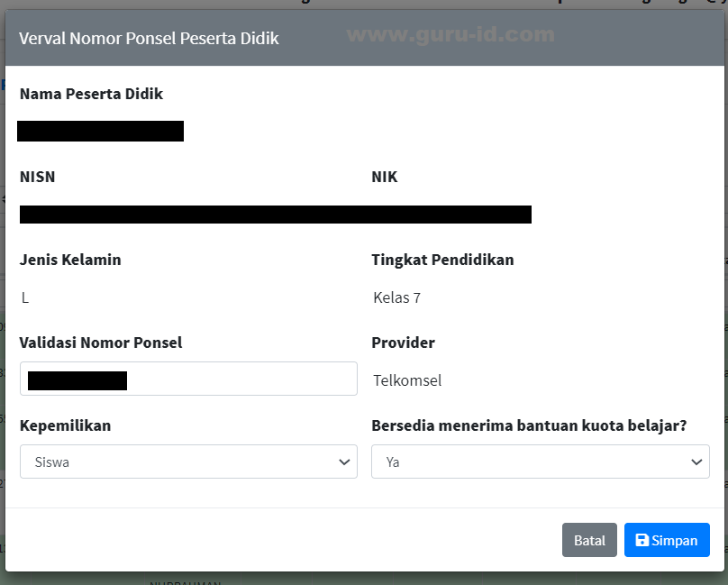
Task: Click the dialog title Verval Nomor Ponsel Peserta Didik
Action: 150,38
